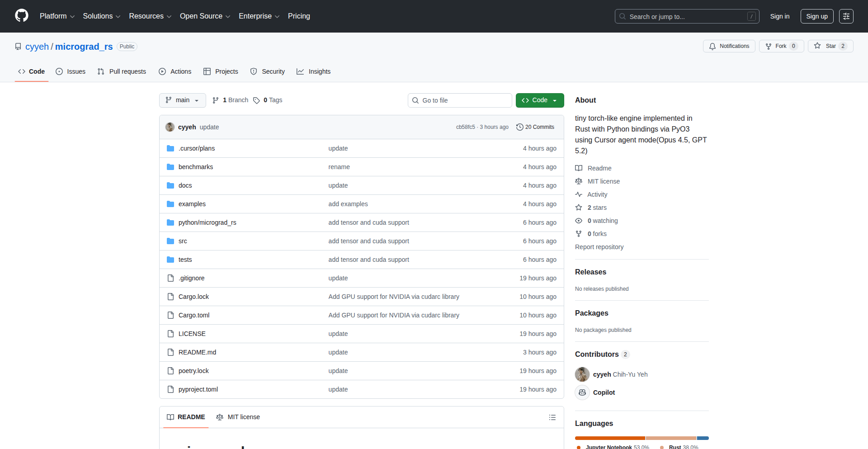This screenshot has height=449, width=868.
Task: Click the watching eye icon
Action: pyautogui.click(x=579, y=221)
